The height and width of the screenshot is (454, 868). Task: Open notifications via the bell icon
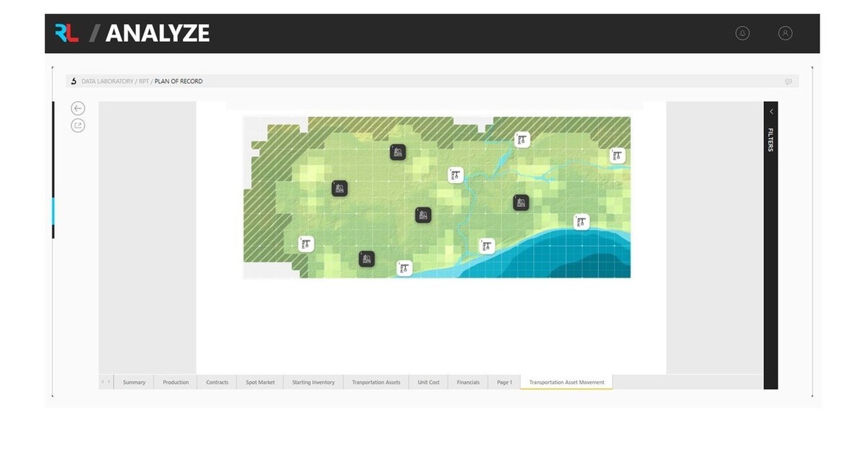point(741,33)
